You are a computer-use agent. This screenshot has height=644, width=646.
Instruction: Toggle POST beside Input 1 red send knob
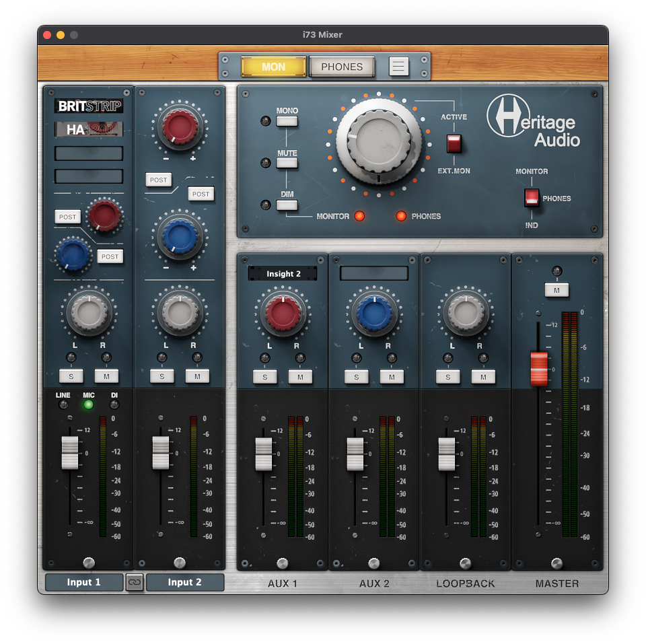pos(67,217)
